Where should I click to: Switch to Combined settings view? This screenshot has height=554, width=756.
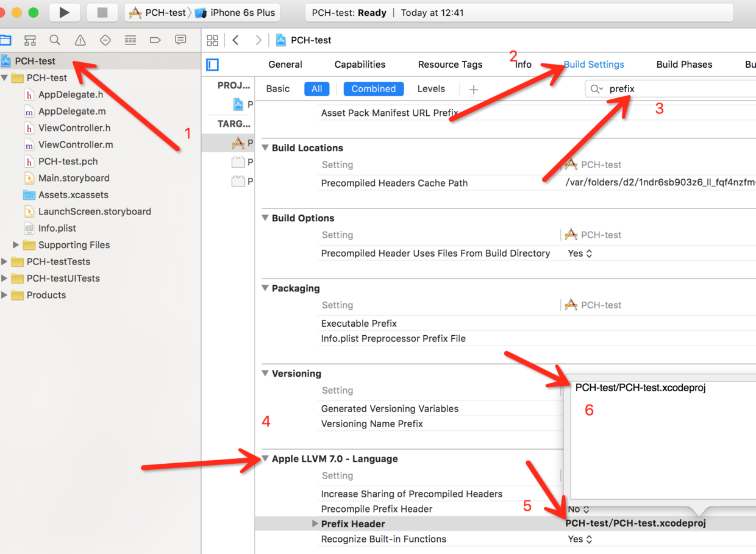[374, 89]
